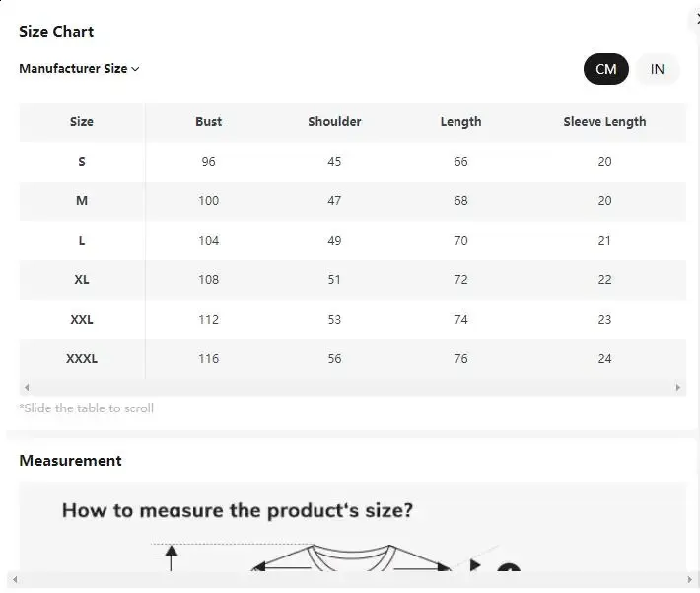This screenshot has height=593, width=700.
Task: Select the XXXL size row label
Action: pos(82,359)
